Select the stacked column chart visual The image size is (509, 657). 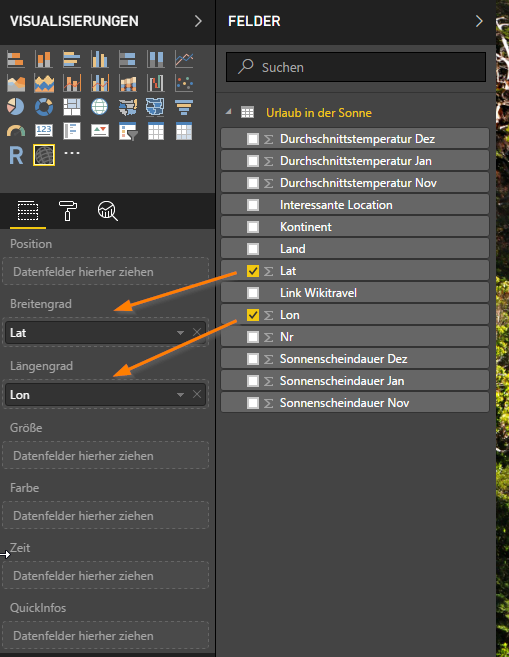point(44,59)
